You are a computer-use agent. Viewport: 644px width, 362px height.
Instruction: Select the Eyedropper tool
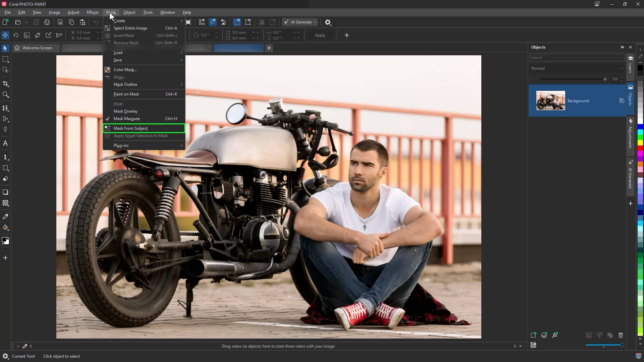tap(5, 217)
